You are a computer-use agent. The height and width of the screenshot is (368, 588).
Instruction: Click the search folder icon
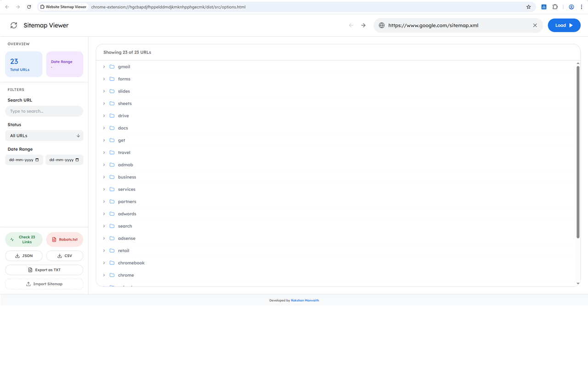point(112,226)
